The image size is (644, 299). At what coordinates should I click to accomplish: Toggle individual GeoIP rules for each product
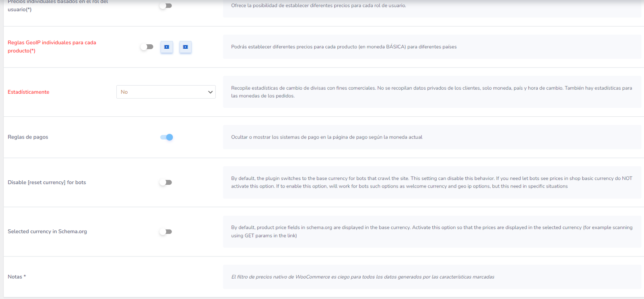click(147, 47)
